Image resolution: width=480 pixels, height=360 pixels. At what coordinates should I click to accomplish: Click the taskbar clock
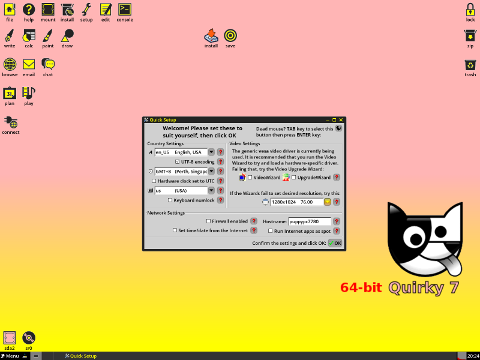473,356
